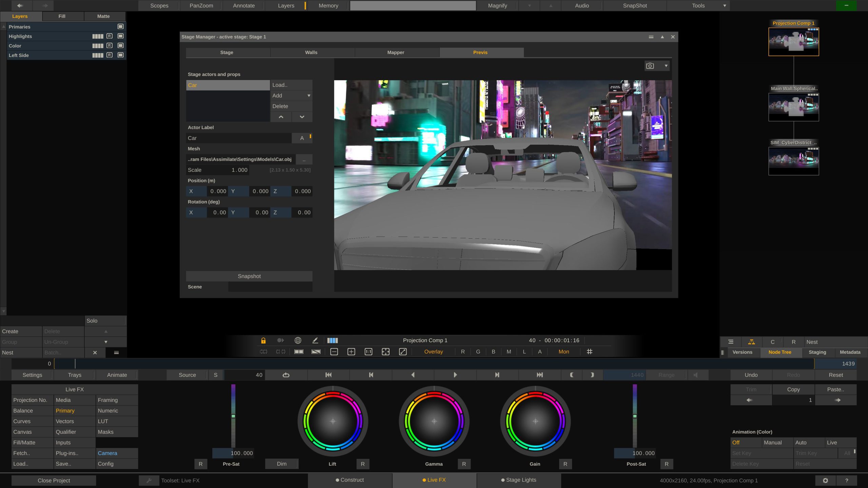This screenshot has width=868, height=488.
Task: Select the SIM_CyberDistrict thumbnail in the node tree
Action: tap(794, 161)
